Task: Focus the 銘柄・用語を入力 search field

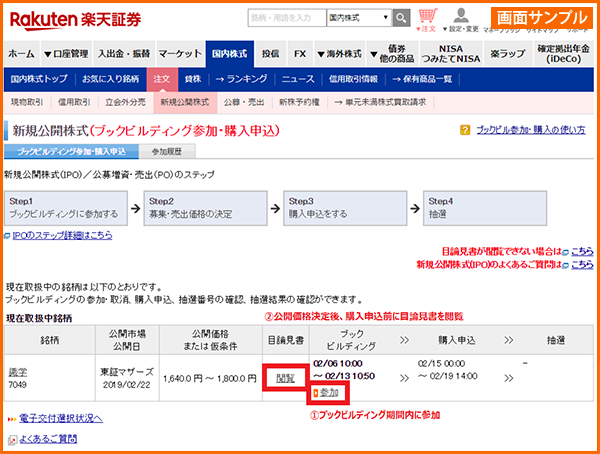Action: (x=287, y=18)
